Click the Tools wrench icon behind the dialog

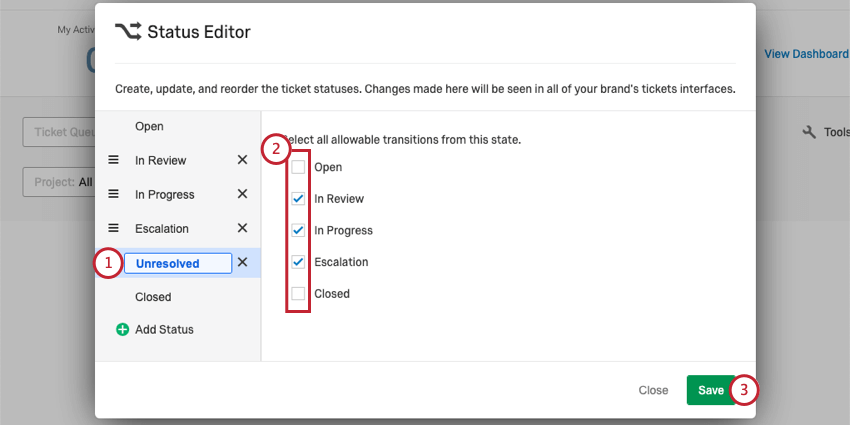pos(809,132)
